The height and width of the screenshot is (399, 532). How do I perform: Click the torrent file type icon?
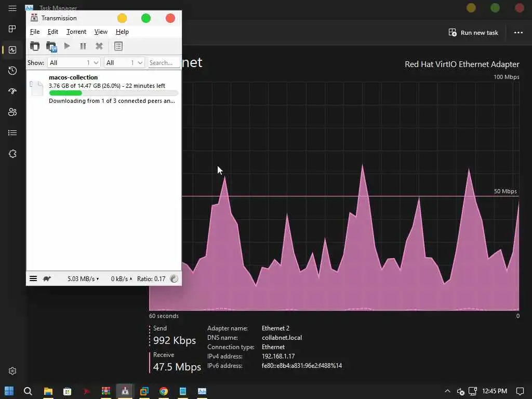click(x=36, y=88)
